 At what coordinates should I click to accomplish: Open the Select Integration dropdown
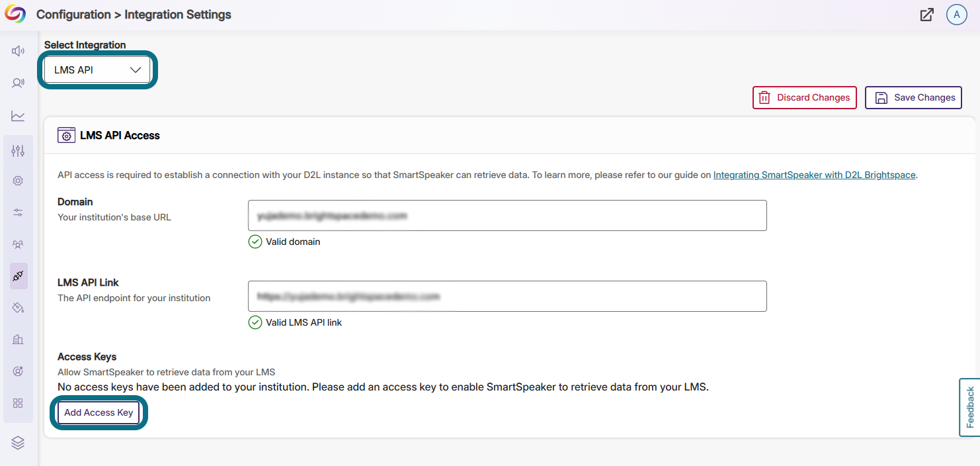pos(97,69)
